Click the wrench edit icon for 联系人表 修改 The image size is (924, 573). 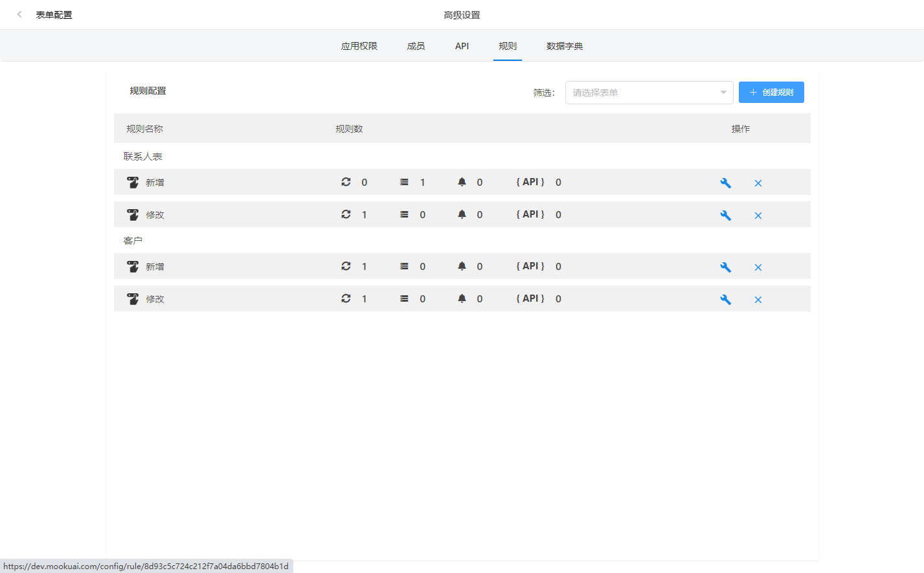click(x=726, y=216)
